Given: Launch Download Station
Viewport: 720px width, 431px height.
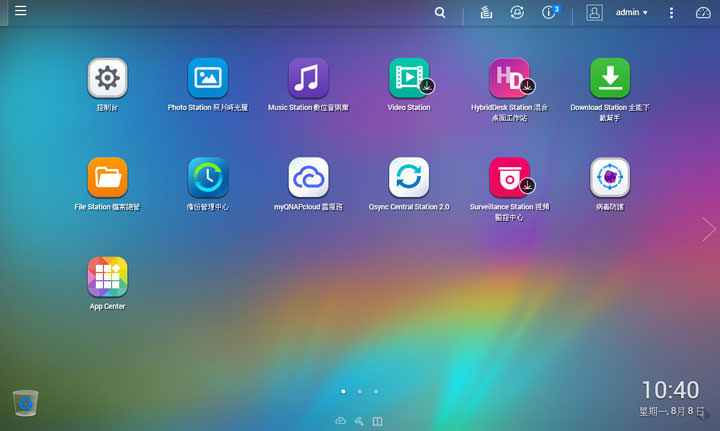Looking at the screenshot, I should point(610,78).
